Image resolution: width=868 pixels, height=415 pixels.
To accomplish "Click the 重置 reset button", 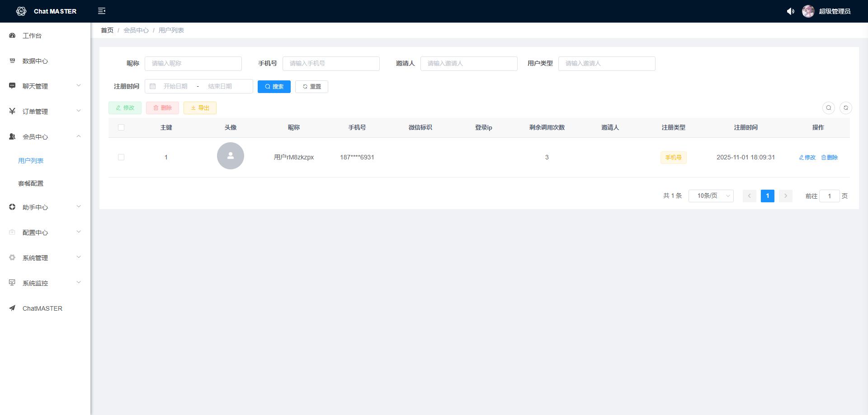I will coord(311,87).
